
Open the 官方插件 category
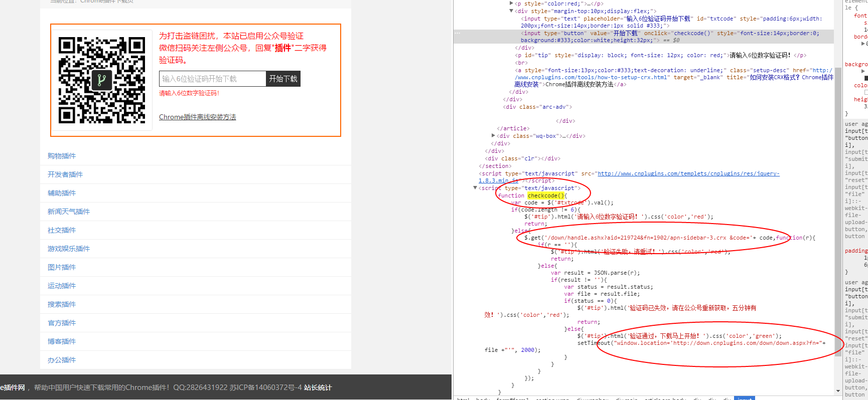click(62, 323)
